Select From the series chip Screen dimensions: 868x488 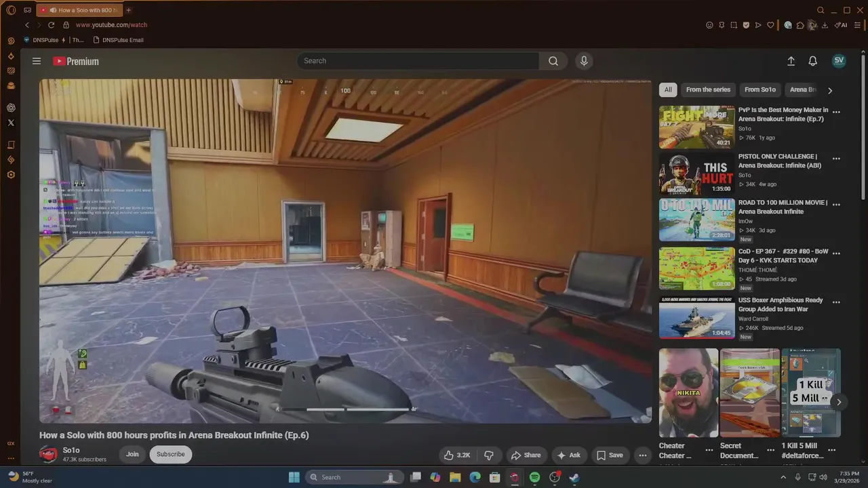point(708,89)
